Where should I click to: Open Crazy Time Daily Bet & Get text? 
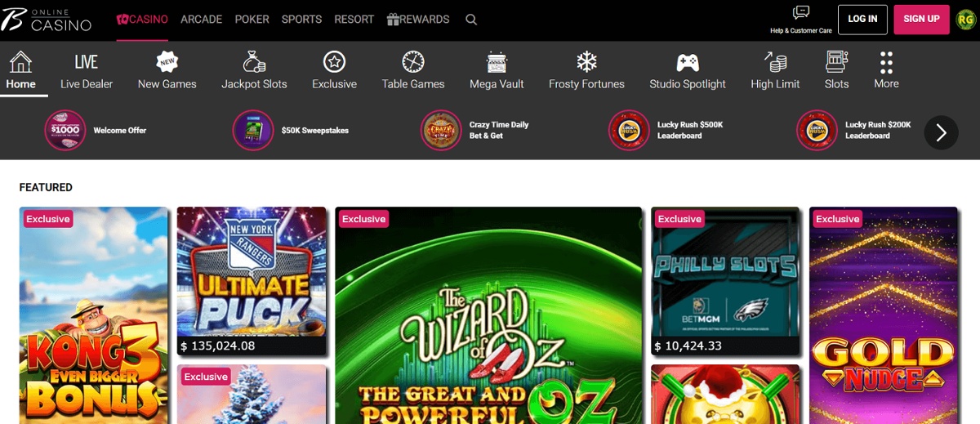pos(499,131)
